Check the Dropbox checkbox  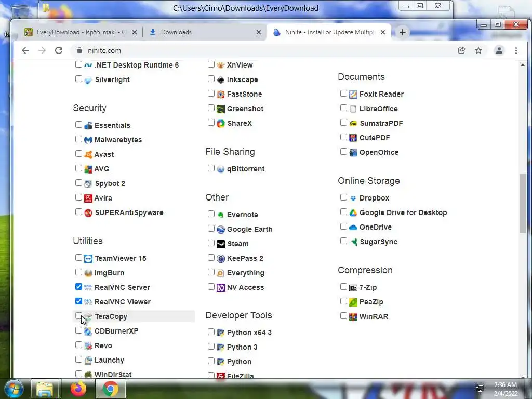[x=343, y=197]
